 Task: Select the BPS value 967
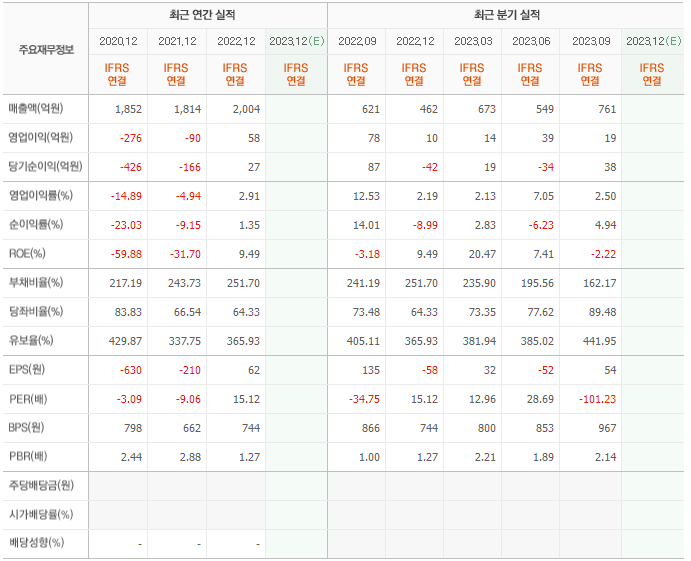(607, 428)
